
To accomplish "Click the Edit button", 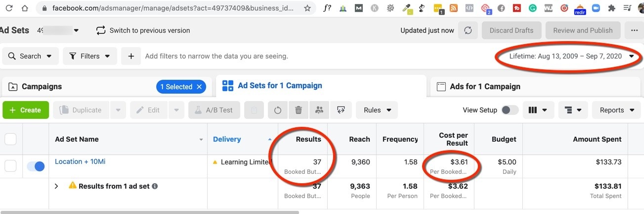I will (149, 110).
